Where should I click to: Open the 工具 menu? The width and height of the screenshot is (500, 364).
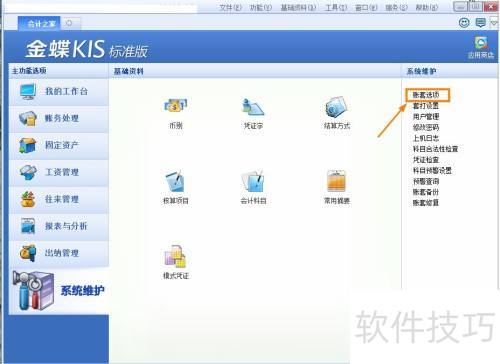click(x=336, y=7)
